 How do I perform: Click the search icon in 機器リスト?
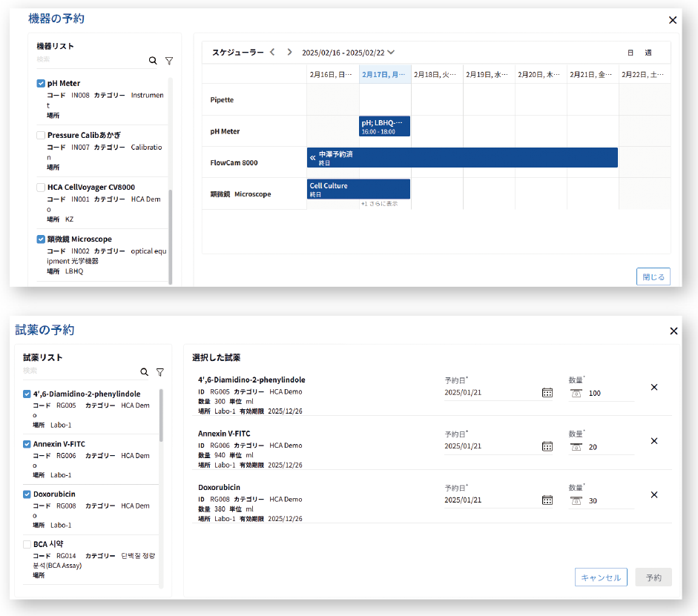coord(153,61)
